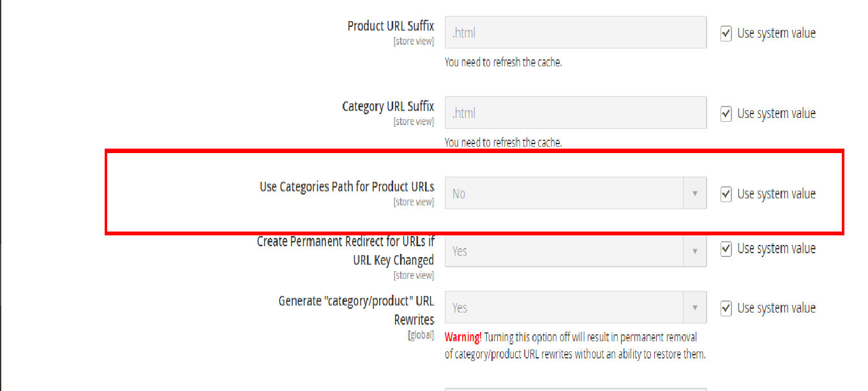Click the Category URL Suffix label
The height and width of the screenshot is (391, 868).
pos(388,107)
